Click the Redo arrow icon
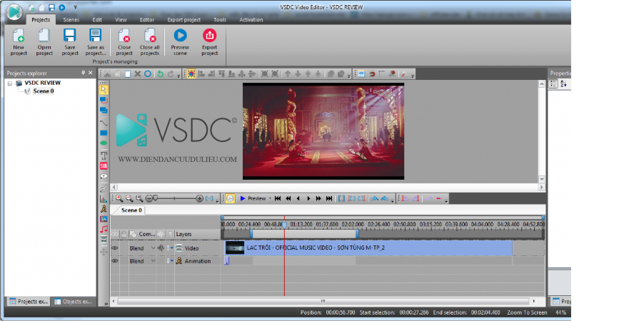 170,74
